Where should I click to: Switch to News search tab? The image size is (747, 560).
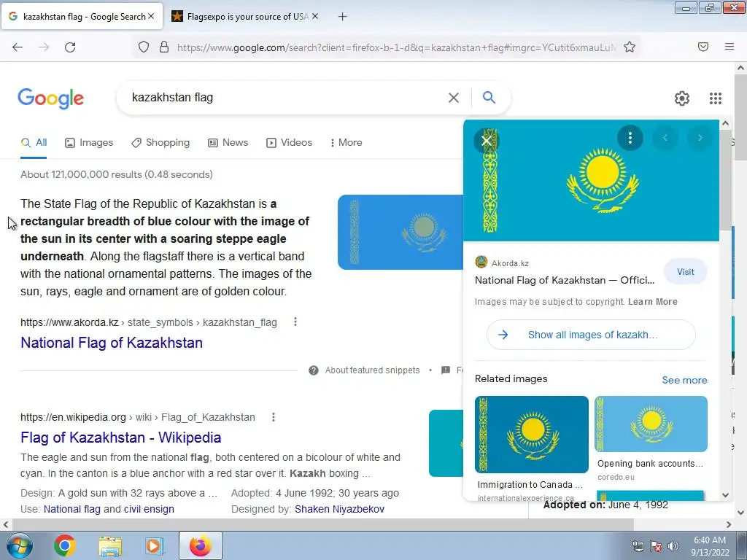coord(228,142)
